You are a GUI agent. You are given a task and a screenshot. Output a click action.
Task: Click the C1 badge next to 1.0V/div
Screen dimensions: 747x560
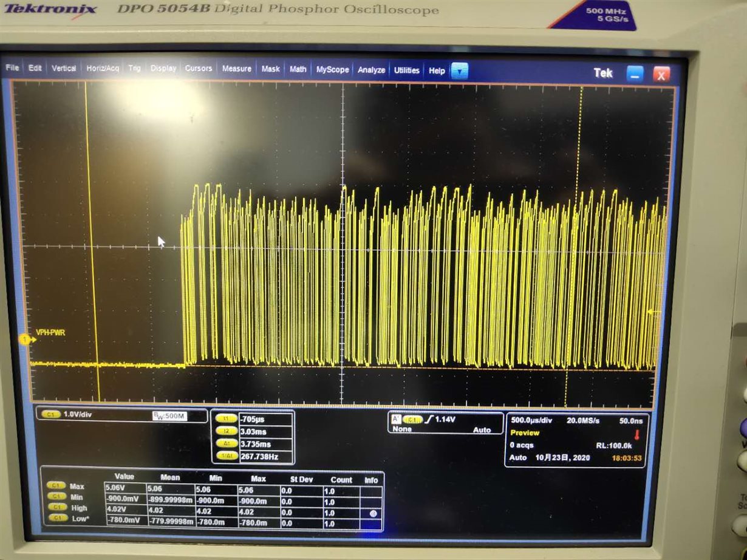(50, 414)
